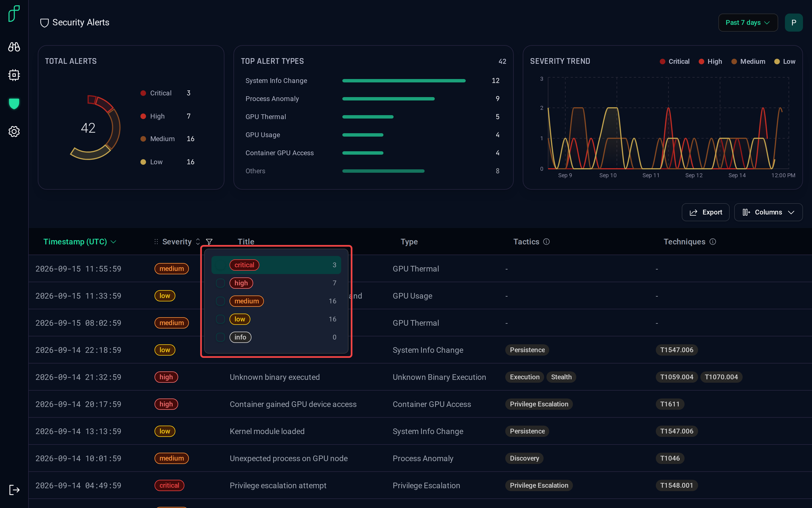Toggle Critical series in Severity Trend legend
Screen dimensions: 812x508
coord(674,62)
